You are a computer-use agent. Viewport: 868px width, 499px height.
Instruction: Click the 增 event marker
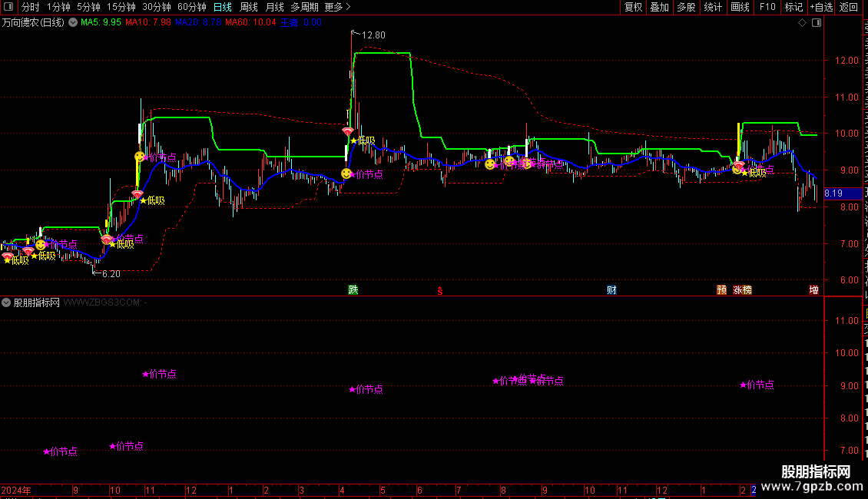click(813, 289)
